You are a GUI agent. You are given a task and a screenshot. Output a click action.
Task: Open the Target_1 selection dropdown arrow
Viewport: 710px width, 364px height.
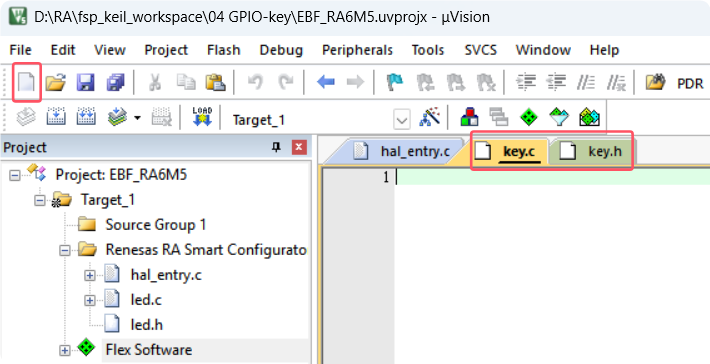click(402, 120)
